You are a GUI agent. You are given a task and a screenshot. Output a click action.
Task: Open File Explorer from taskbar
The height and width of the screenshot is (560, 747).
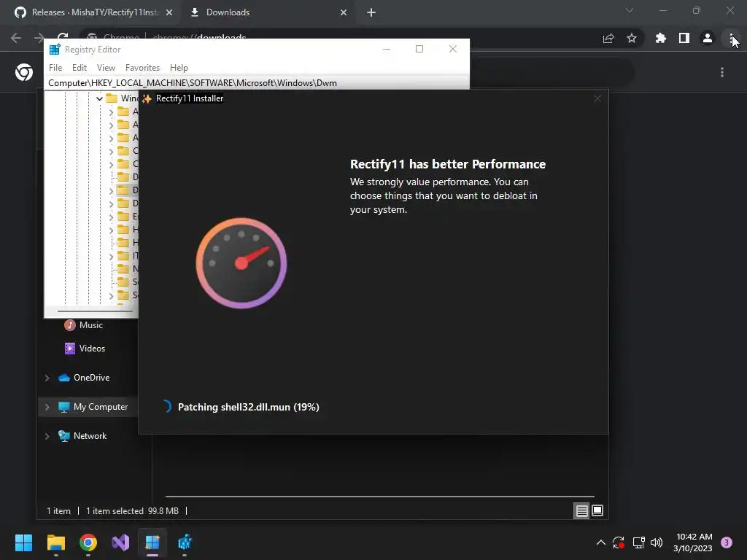tap(55, 542)
